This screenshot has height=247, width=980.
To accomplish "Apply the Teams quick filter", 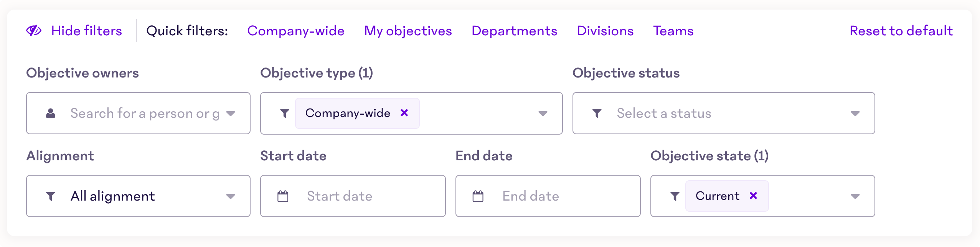I will pyautogui.click(x=673, y=31).
